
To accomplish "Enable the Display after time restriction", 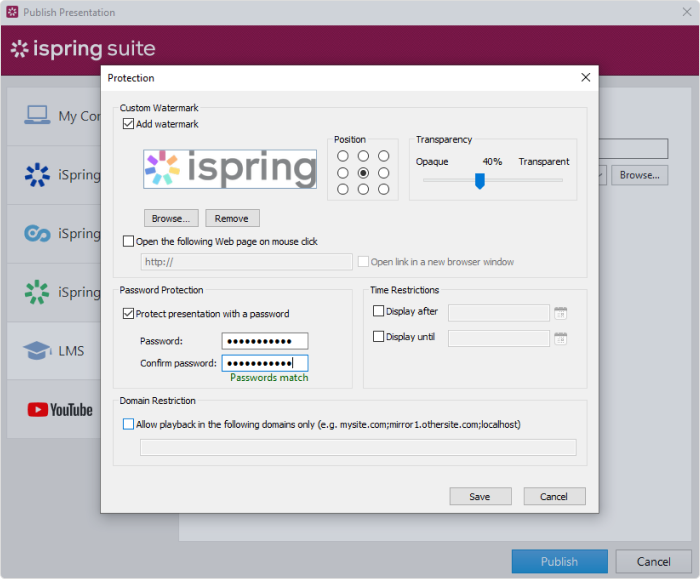I will pos(378,311).
